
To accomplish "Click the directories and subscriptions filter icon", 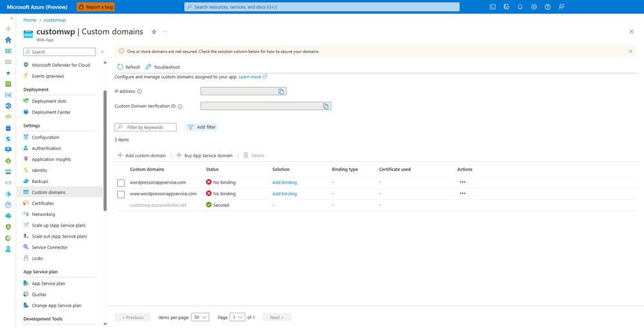I will (507, 7).
